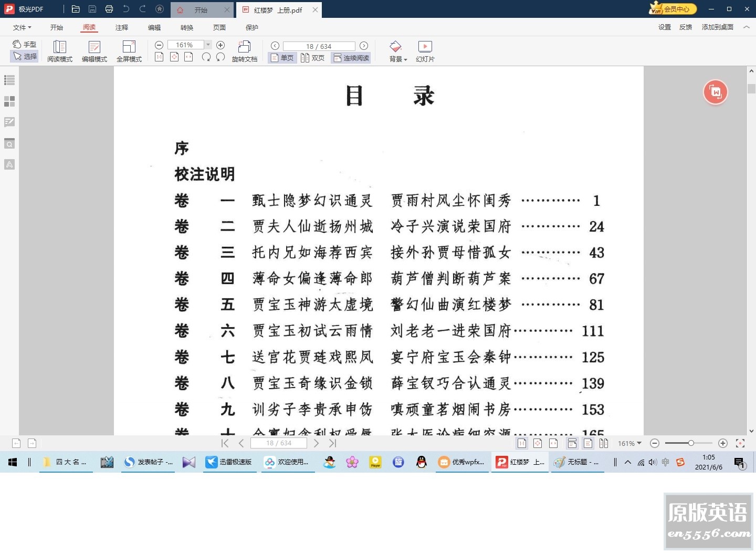
Task: Fit page to window from toolbar
Action: [174, 57]
